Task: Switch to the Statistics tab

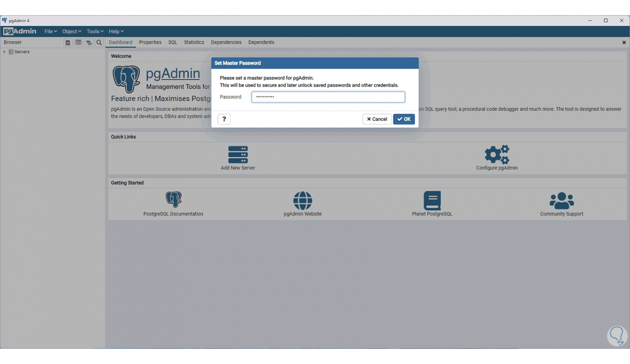Action: [x=194, y=42]
